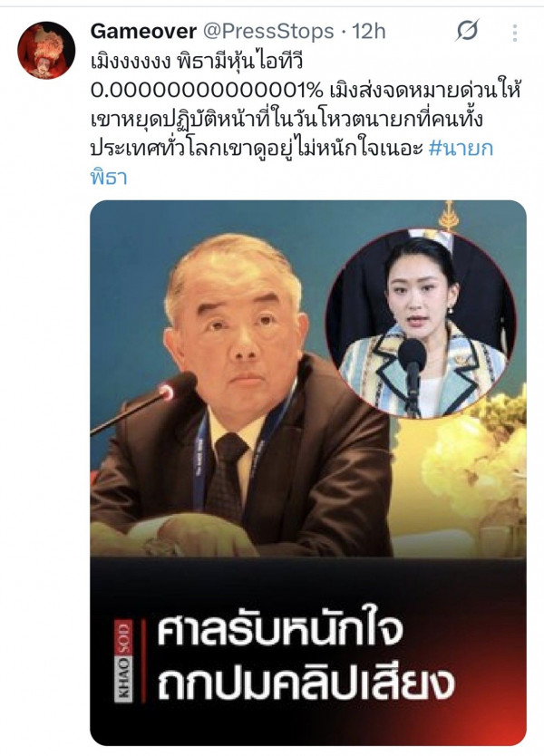The height and width of the screenshot is (756, 544).
Task: Open the three-dot more options menu
Action: [x=515, y=33]
